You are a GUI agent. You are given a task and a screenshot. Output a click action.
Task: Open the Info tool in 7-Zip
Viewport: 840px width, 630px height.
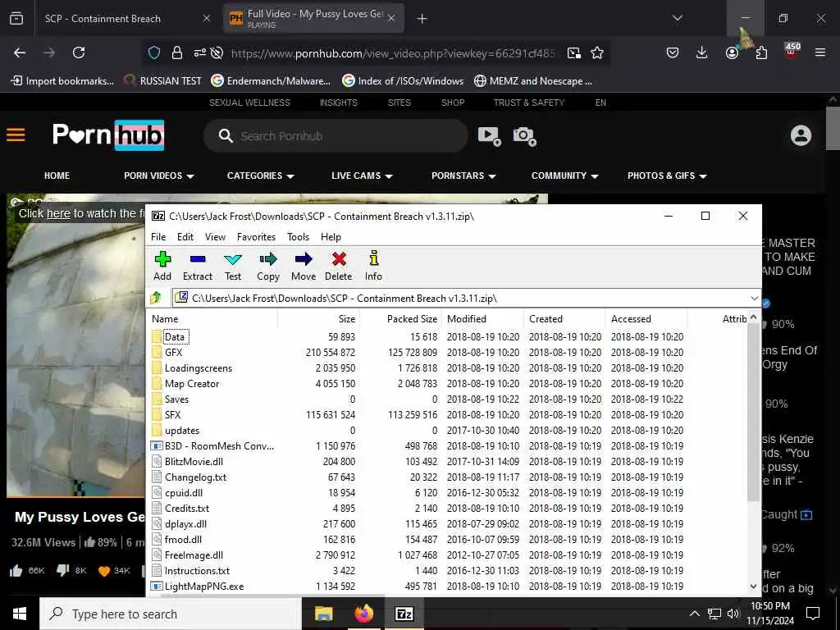point(373,267)
